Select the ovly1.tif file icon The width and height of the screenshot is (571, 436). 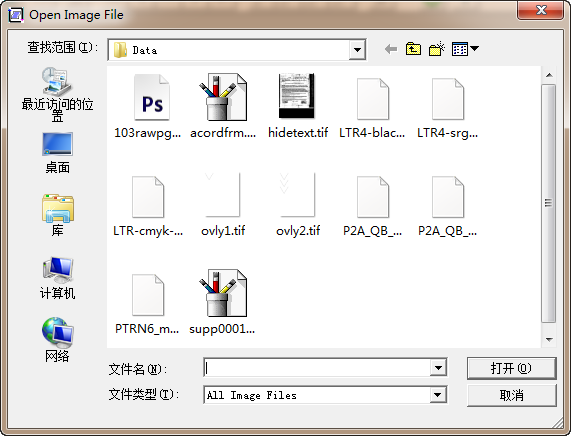(223, 195)
